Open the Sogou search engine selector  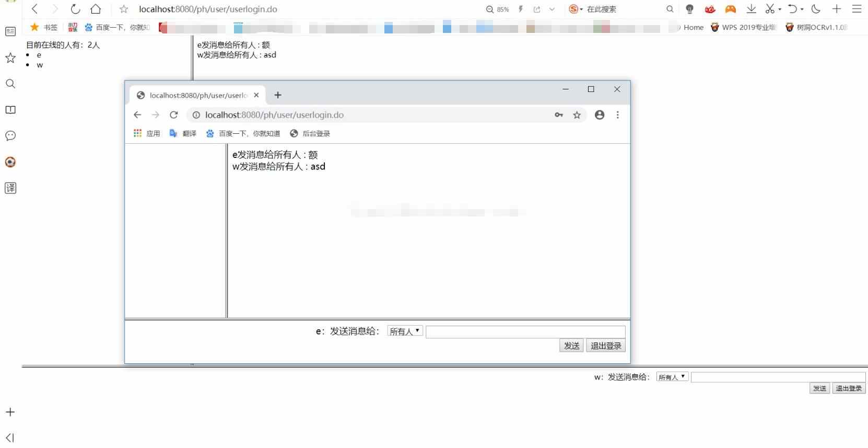point(576,9)
